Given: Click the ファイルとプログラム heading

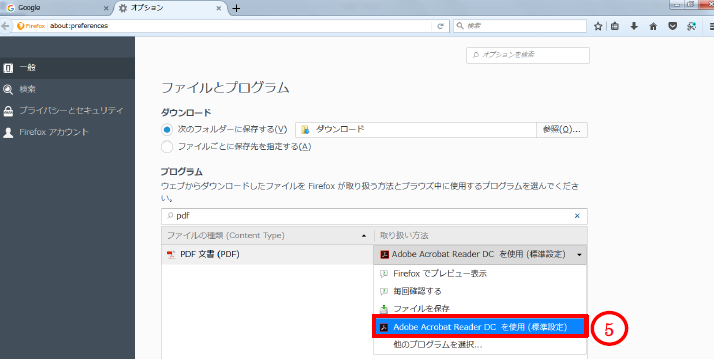Looking at the screenshot, I should click(x=225, y=87).
